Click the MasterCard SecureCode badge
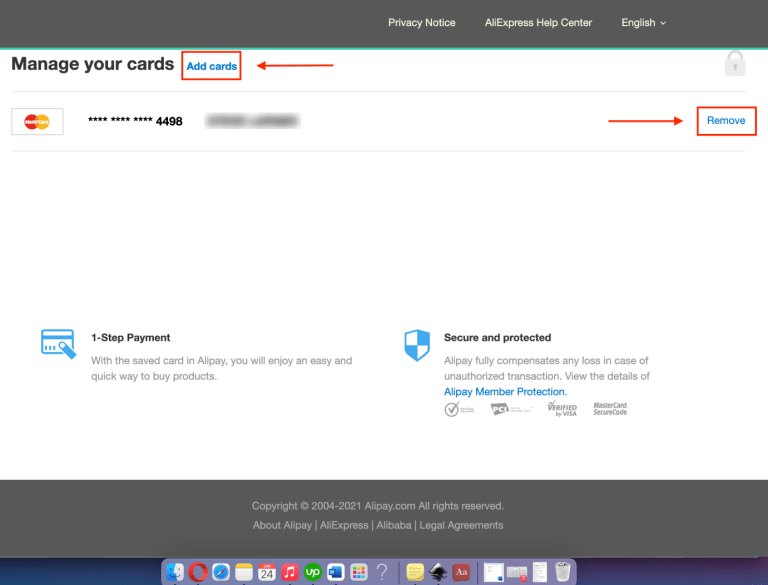The height and width of the screenshot is (585, 768). (610, 409)
